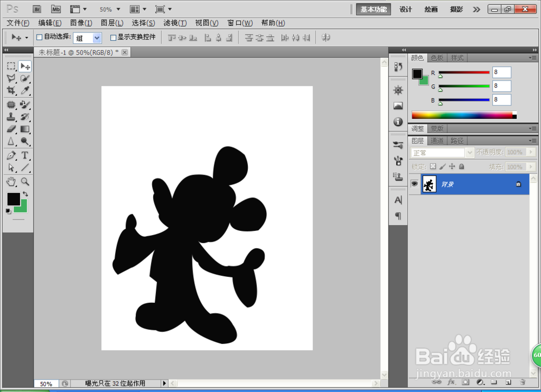Viewport: 541px width, 392px height.
Task: Select the Eraser tool
Action: click(x=11, y=129)
